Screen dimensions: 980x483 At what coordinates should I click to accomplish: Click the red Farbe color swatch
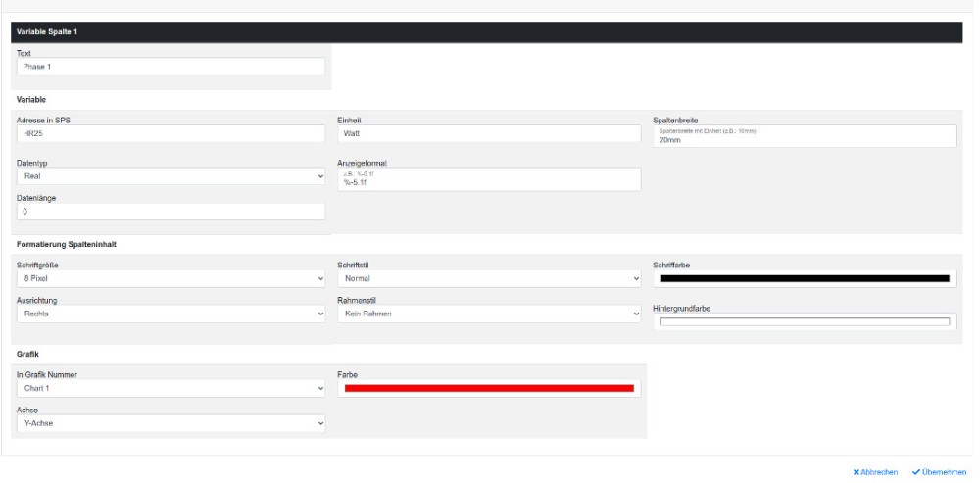click(488, 389)
